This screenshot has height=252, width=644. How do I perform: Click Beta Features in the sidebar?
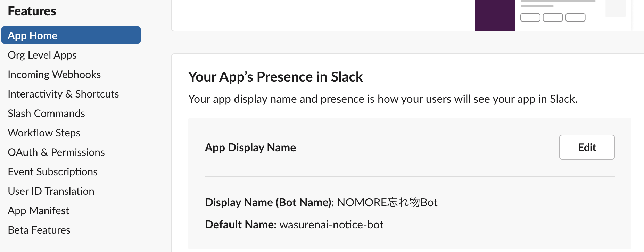pyautogui.click(x=39, y=230)
